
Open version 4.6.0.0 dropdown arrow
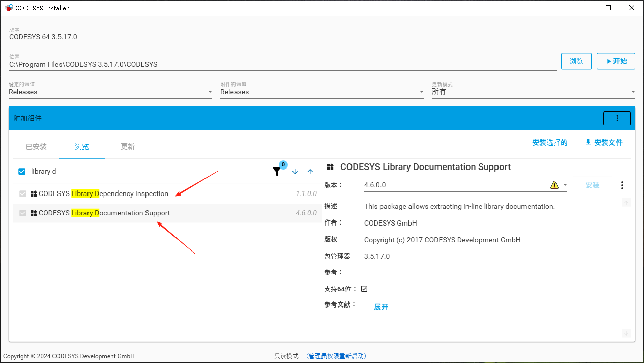(565, 185)
